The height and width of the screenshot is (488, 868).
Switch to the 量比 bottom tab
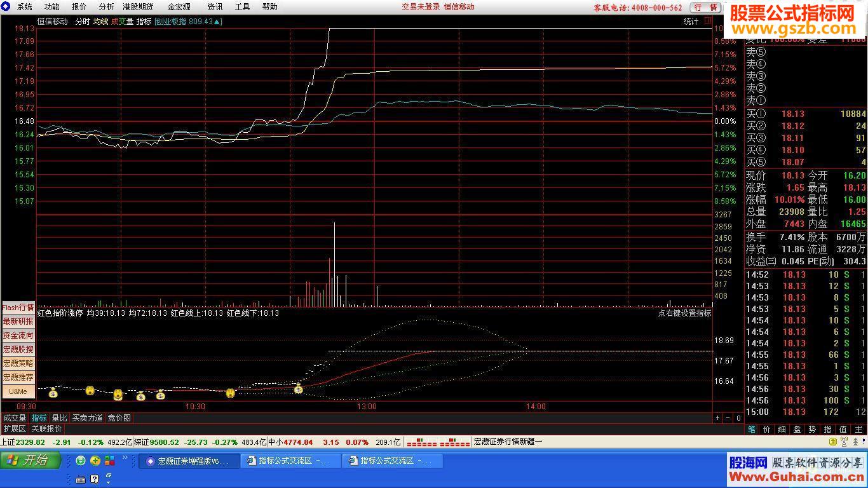[x=59, y=418]
